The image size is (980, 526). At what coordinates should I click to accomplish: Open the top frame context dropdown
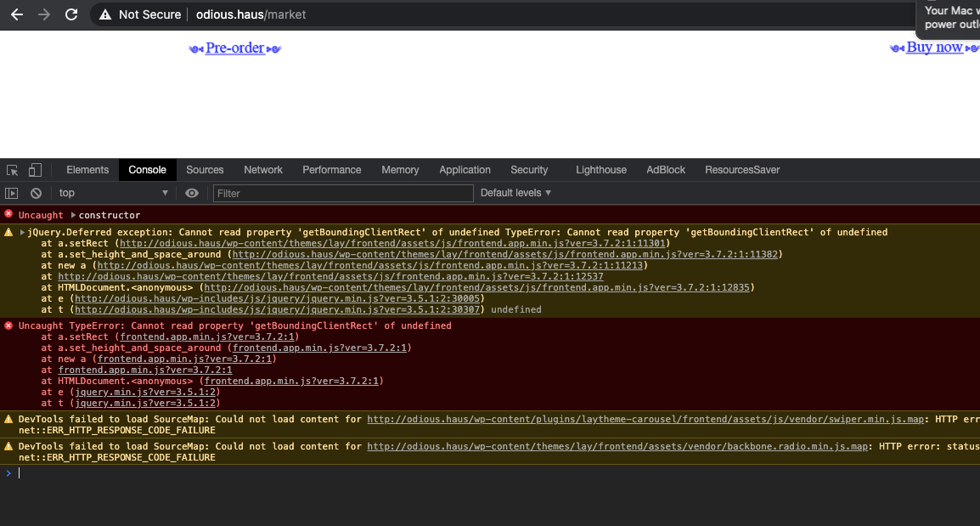click(110, 193)
